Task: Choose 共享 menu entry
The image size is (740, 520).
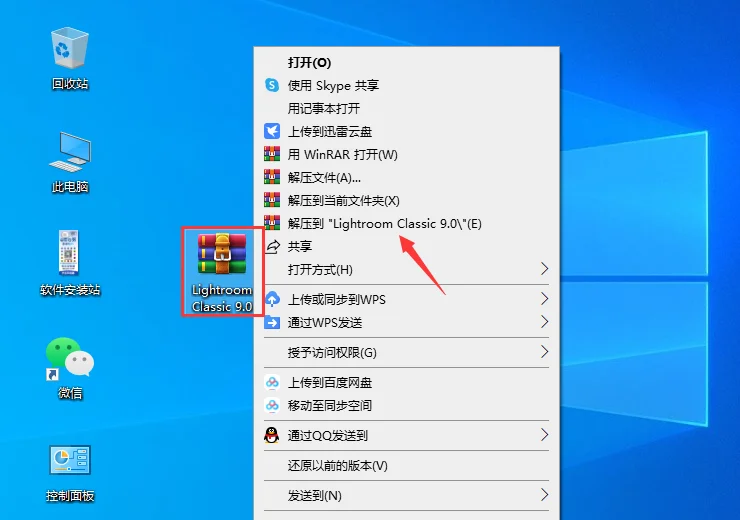Action: coord(407,246)
